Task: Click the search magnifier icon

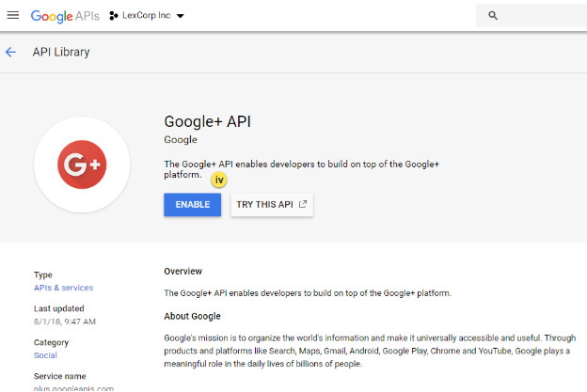Action: pos(493,16)
